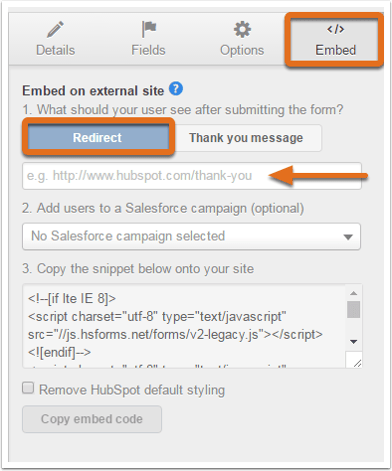Switch to the Fields tab
This screenshot has width=392, height=471.
click(x=148, y=39)
